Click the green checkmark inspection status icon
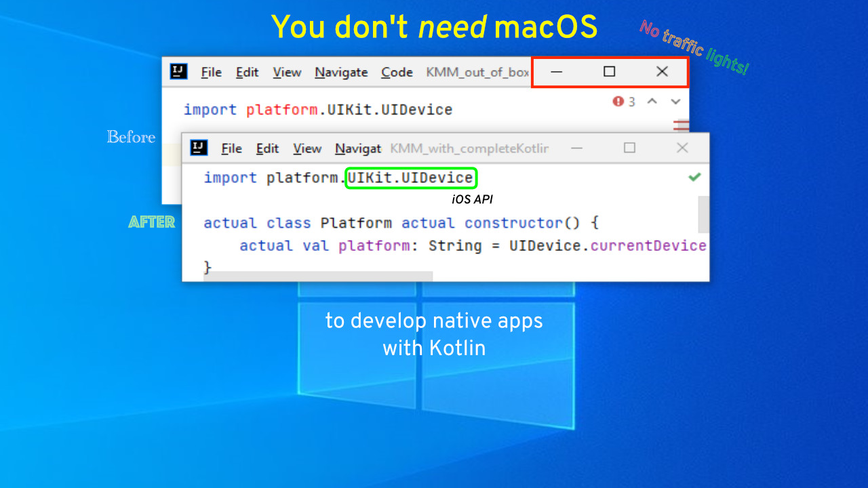The height and width of the screenshot is (488, 868). pyautogui.click(x=694, y=177)
